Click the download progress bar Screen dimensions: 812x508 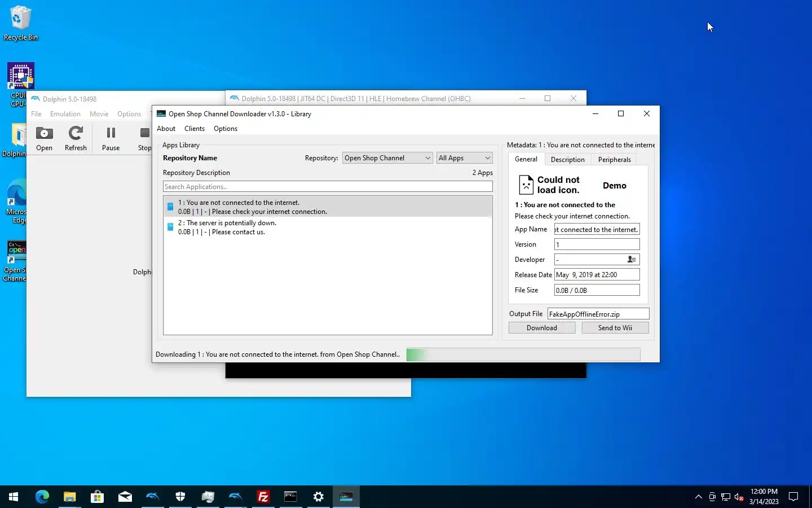pos(523,354)
